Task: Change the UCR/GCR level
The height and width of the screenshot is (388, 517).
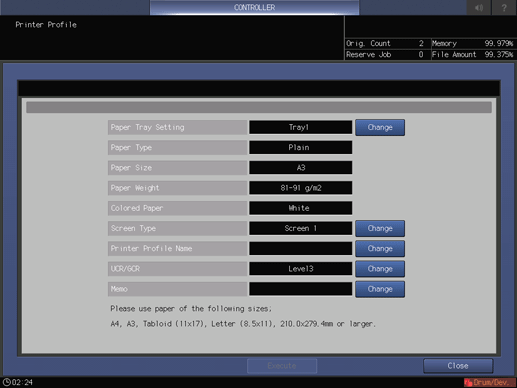Action: tap(380, 269)
